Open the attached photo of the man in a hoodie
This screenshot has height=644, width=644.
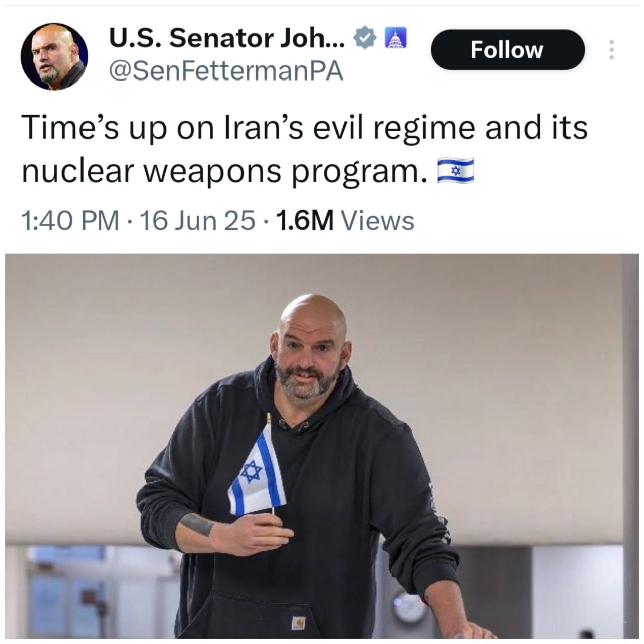(x=322, y=446)
